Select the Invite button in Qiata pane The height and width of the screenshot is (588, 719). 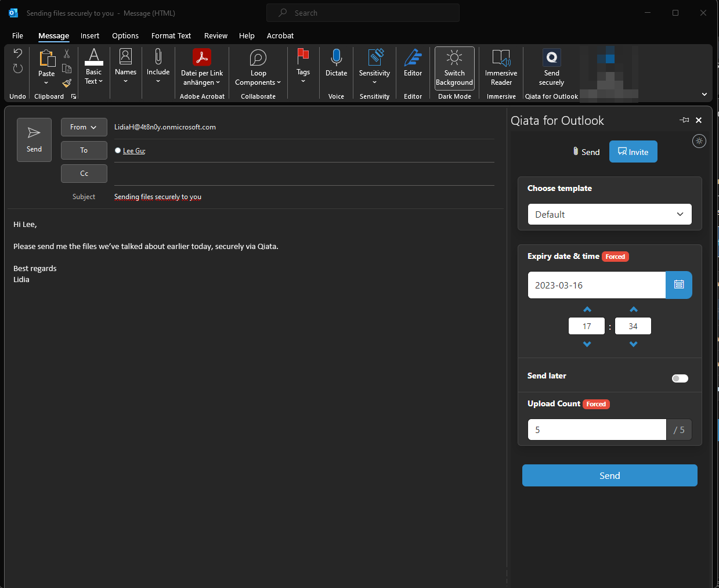(x=633, y=152)
